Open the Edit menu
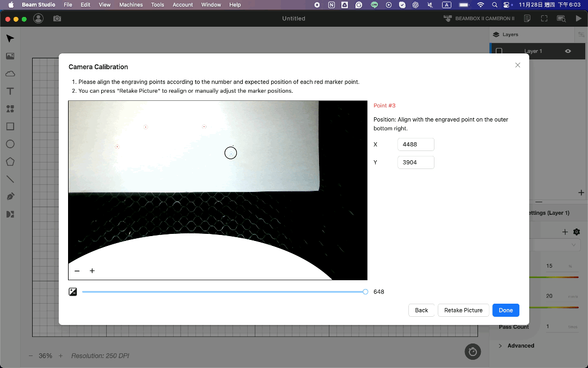 coord(85,5)
